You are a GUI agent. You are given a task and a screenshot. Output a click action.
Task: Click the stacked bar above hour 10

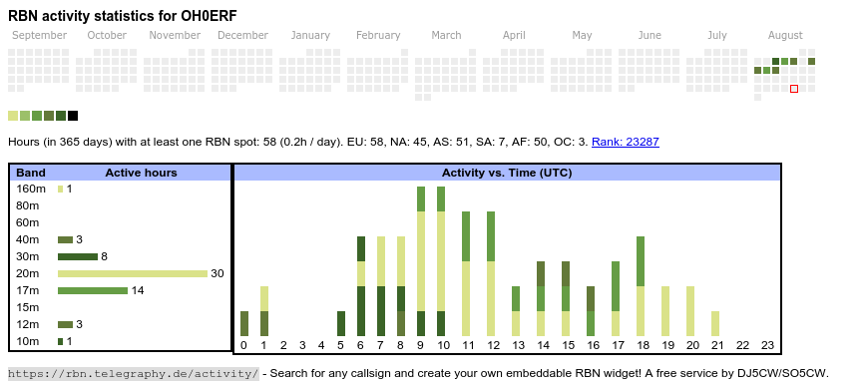coord(441,261)
